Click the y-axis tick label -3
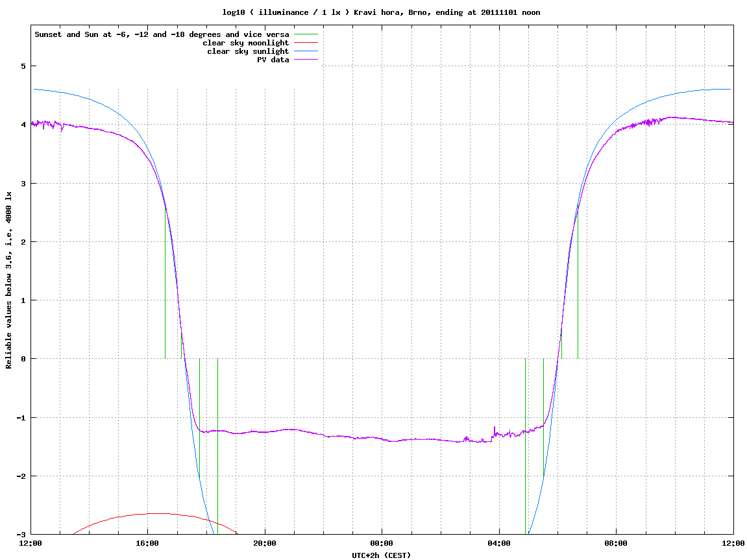 tap(21, 535)
